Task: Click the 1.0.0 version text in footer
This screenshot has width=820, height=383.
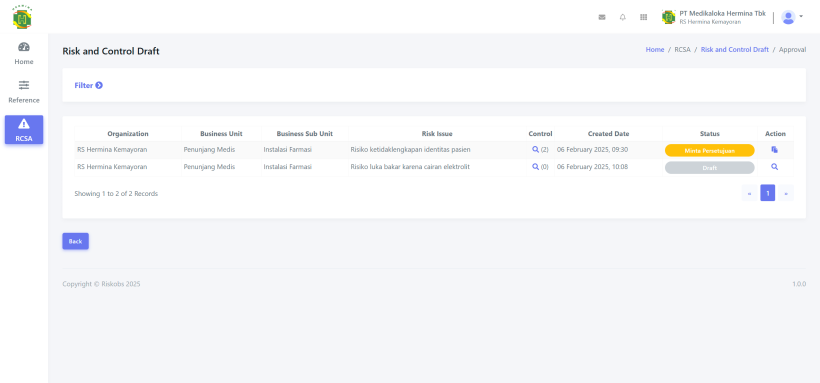Action: [799, 284]
